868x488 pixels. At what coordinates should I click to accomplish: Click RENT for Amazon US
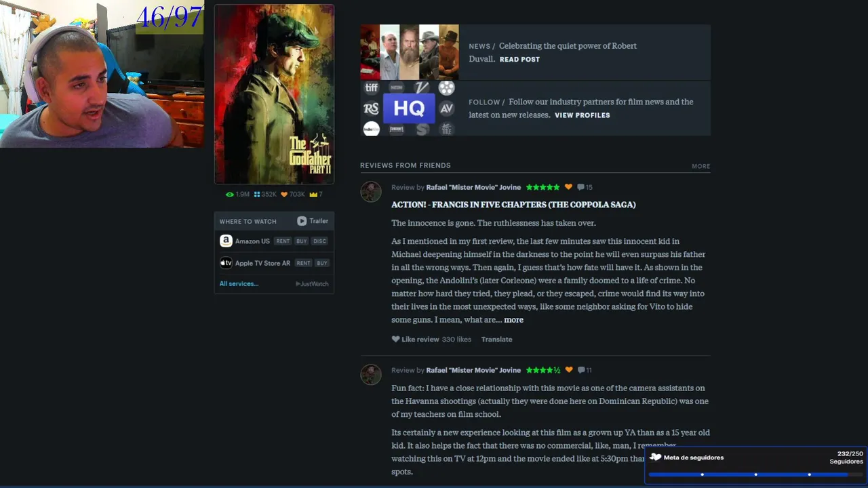click(283, 241)
